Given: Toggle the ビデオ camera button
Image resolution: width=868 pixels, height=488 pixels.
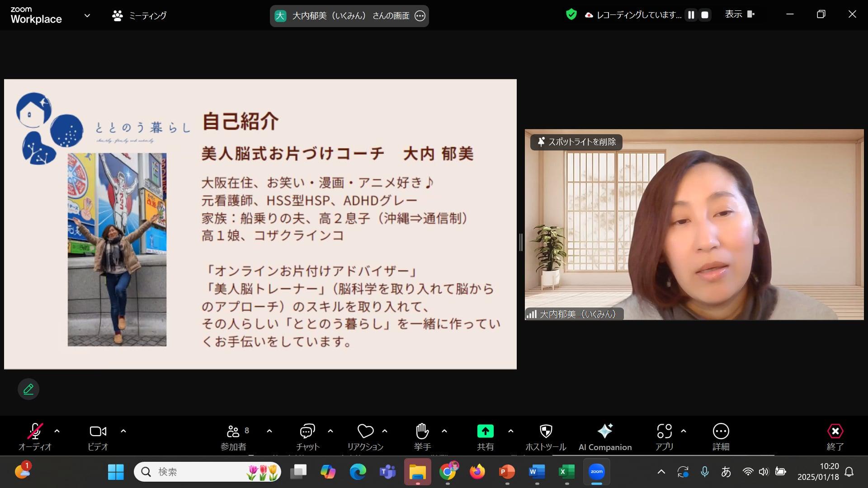Looking at the screenshot, I should [98, 436].
